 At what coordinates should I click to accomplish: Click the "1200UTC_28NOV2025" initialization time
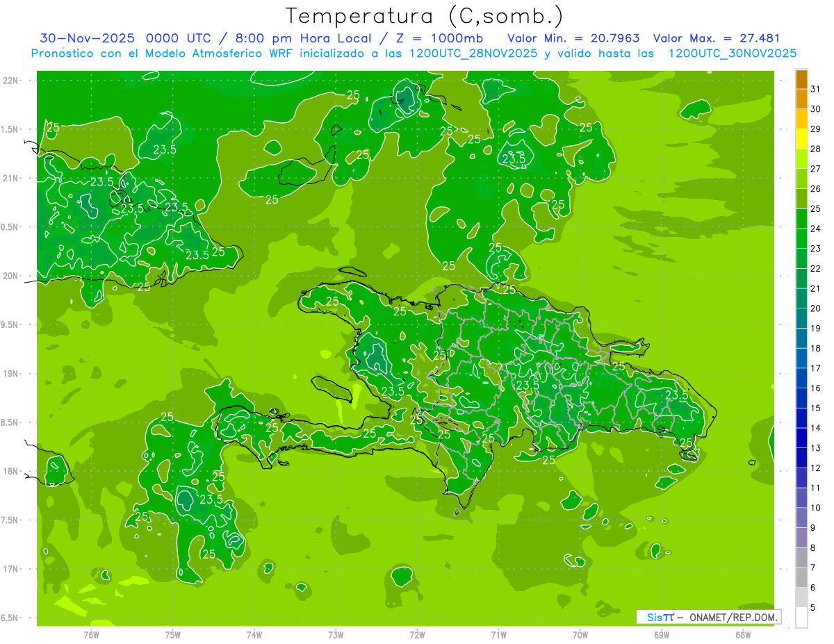[x=473, y=53]
